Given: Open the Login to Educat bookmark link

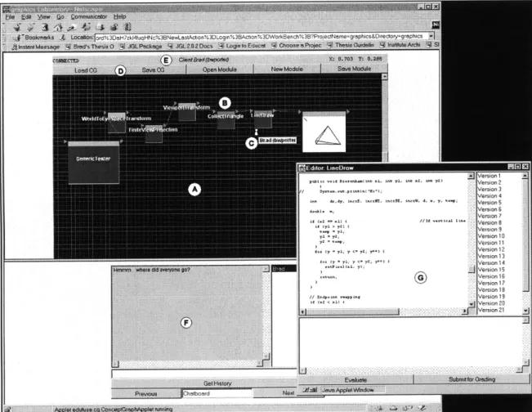Looking at the screenshot, I should tap(243, 46).
